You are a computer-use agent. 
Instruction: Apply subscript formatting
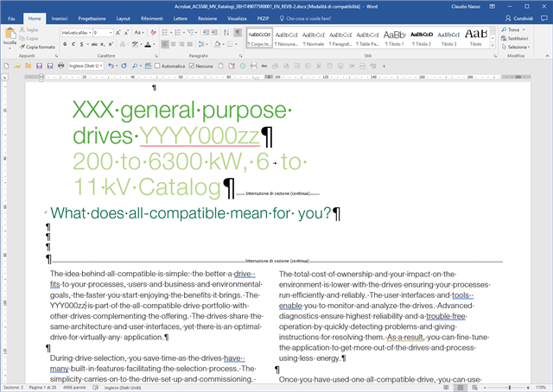(102, 44)
